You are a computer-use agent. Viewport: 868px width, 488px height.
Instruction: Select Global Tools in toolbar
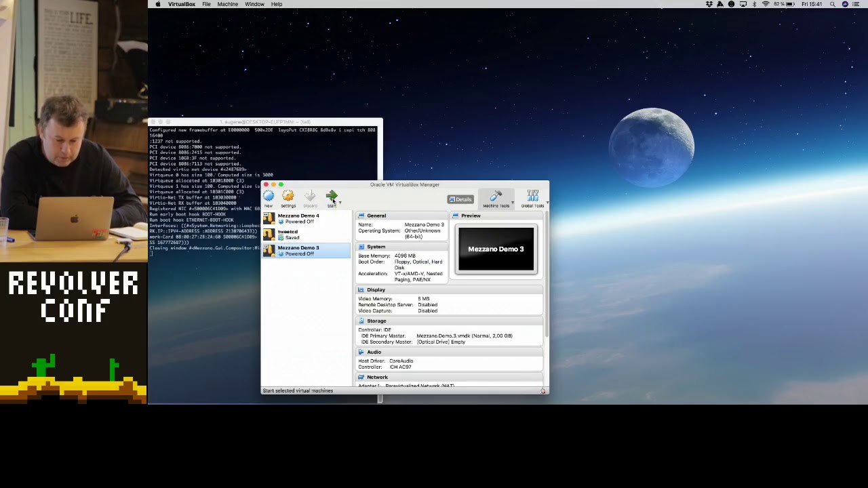coord(532,199)
